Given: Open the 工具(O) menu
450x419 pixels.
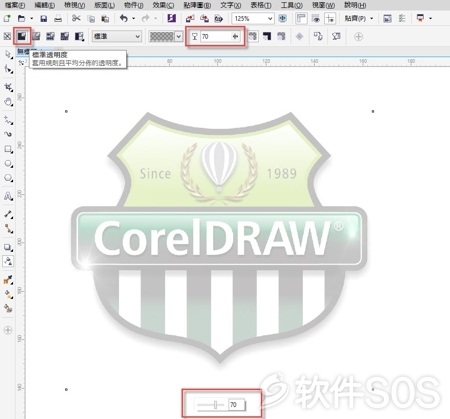Looking at the screenshot, I should pyautogui.click(x=292, y=5).
